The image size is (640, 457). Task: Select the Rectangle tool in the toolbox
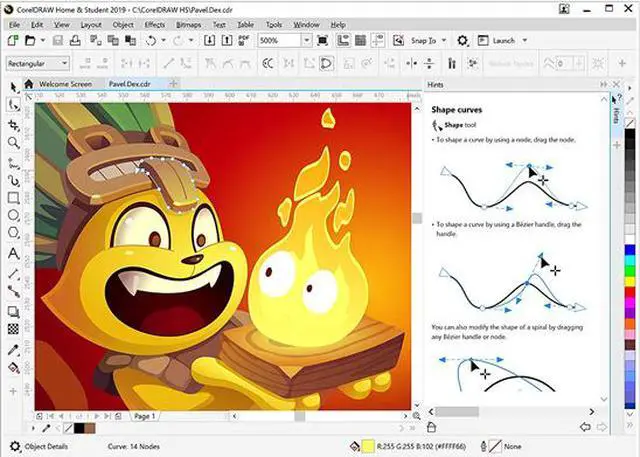point(13,198)
